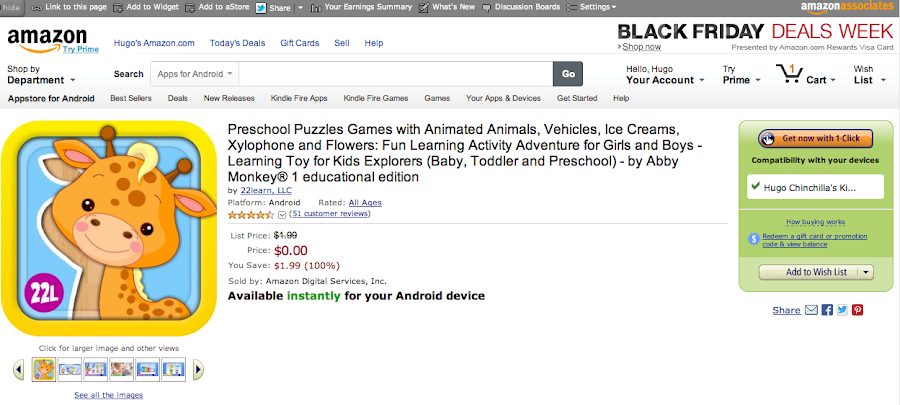900x405 pixels.
Task: Show next image thumbnails with right arrow
Action: (198, 370)
